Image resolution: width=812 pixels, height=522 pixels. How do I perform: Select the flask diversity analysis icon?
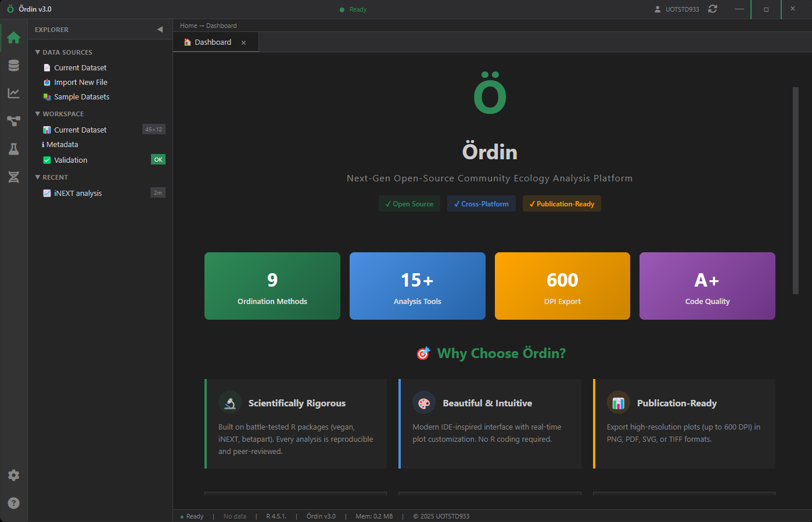[x=13, y=149]
